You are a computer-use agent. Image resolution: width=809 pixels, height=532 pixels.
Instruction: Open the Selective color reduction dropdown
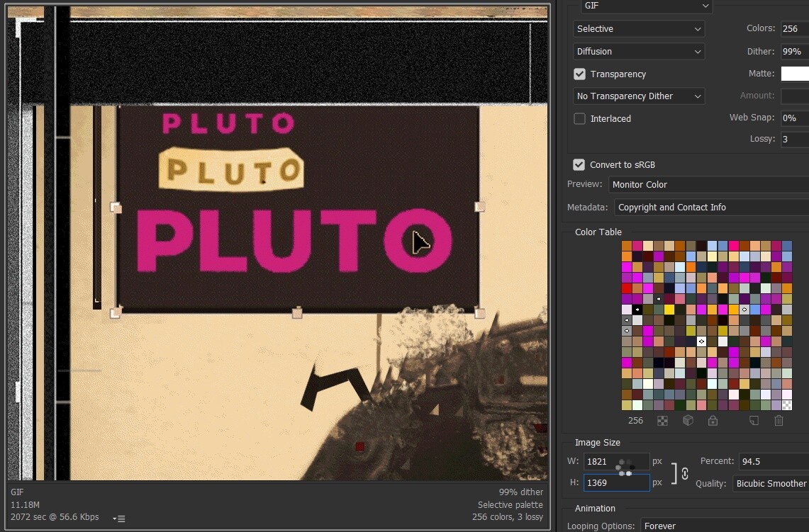pyautogui.click(x=639, y=29)
